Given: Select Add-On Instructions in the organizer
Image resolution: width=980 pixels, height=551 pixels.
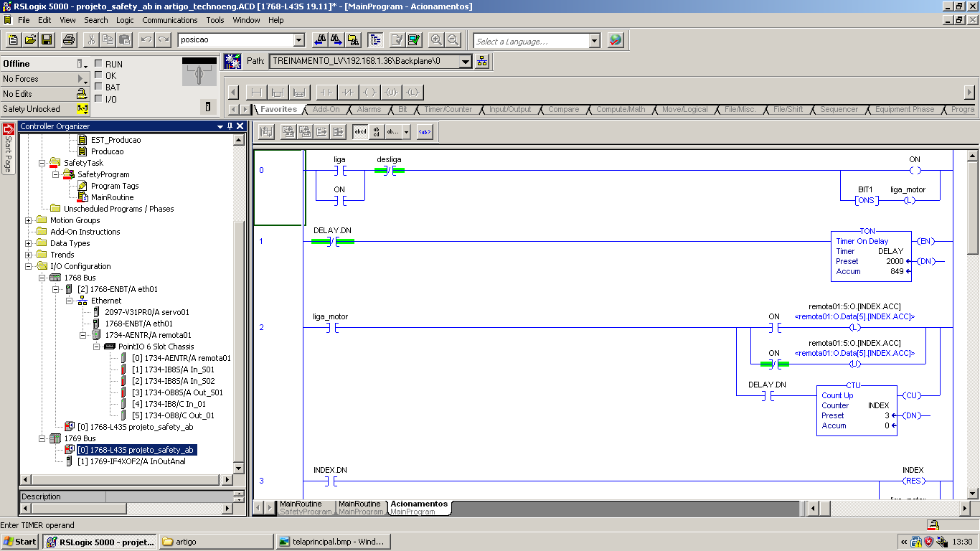Looking at the screenshot, I should click(85, 232).
